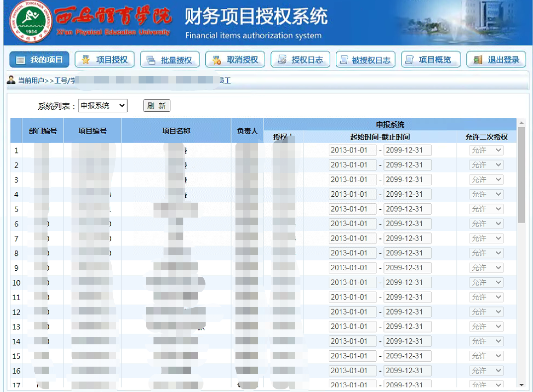
Task: Click the star icon on 项目授权
Action: point(85,60)
